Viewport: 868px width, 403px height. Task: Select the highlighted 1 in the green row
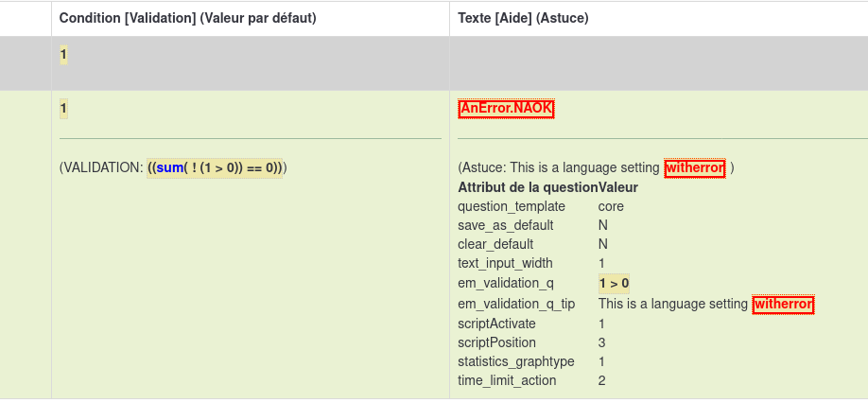pyautogui.click(x=63, y=109)
